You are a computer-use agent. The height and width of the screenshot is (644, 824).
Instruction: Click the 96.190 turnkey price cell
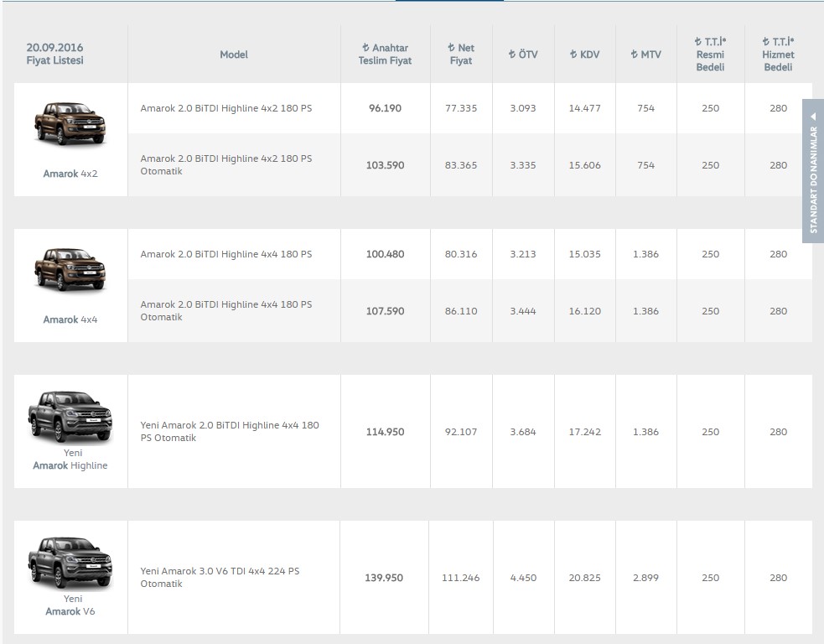pos(385,108)
